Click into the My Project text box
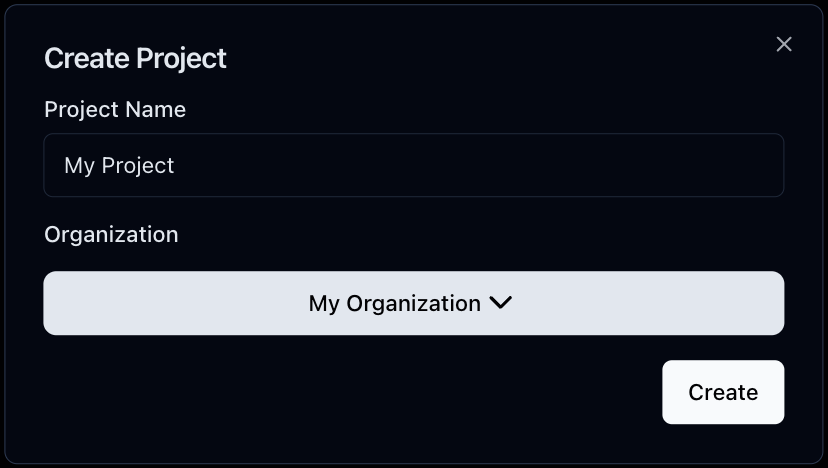The width and height of the screenshot is (828, 468). pyautogui.click(x=413, y=165)
